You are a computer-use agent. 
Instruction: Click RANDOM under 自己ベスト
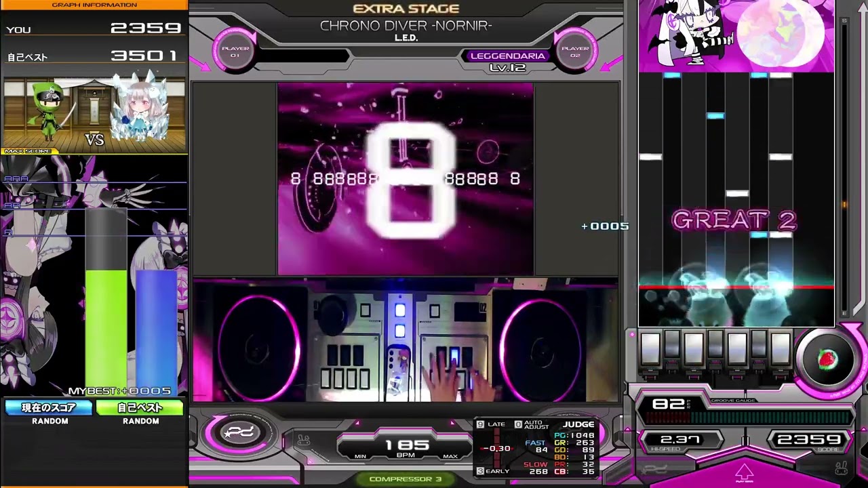tap(141, 421)
